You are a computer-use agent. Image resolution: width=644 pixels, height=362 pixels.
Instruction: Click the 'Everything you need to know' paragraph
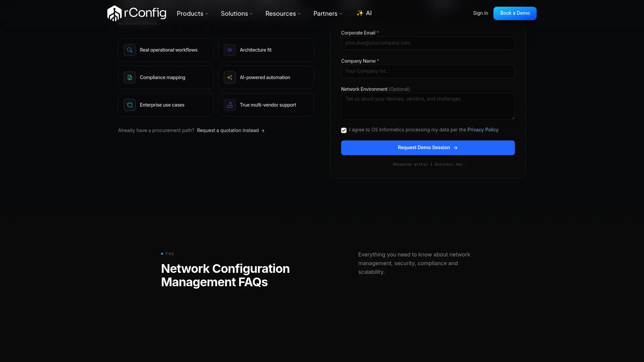click(414, 263)
